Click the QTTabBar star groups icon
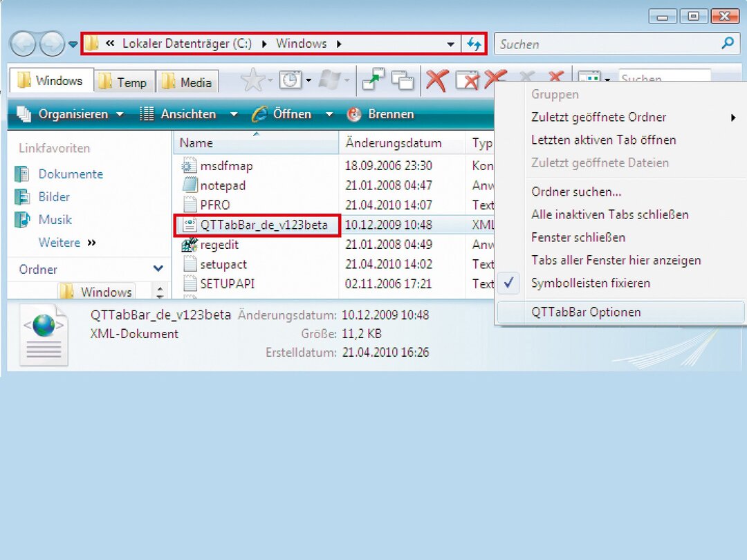Screen dimensions: 747x560 (x=252, y=81)
